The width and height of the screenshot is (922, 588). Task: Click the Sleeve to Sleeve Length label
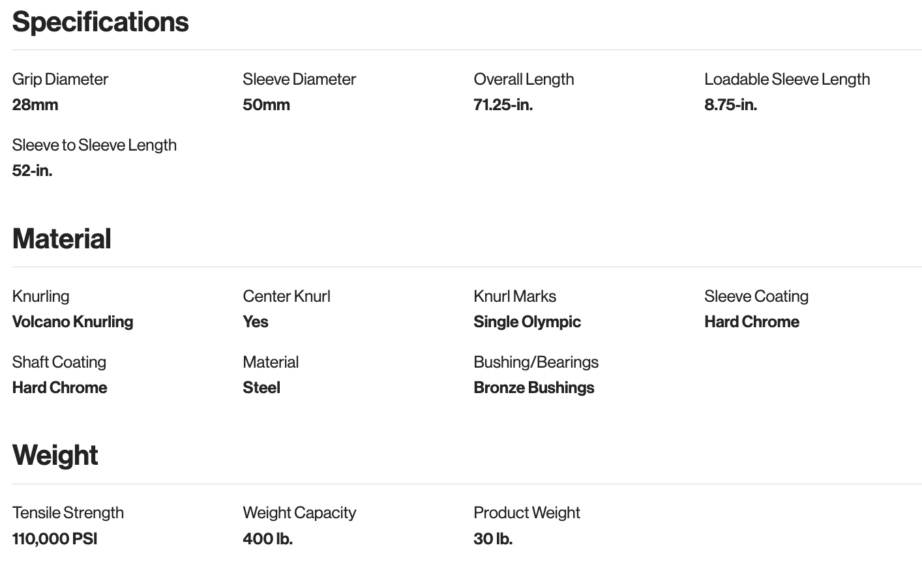click(95, 145)
